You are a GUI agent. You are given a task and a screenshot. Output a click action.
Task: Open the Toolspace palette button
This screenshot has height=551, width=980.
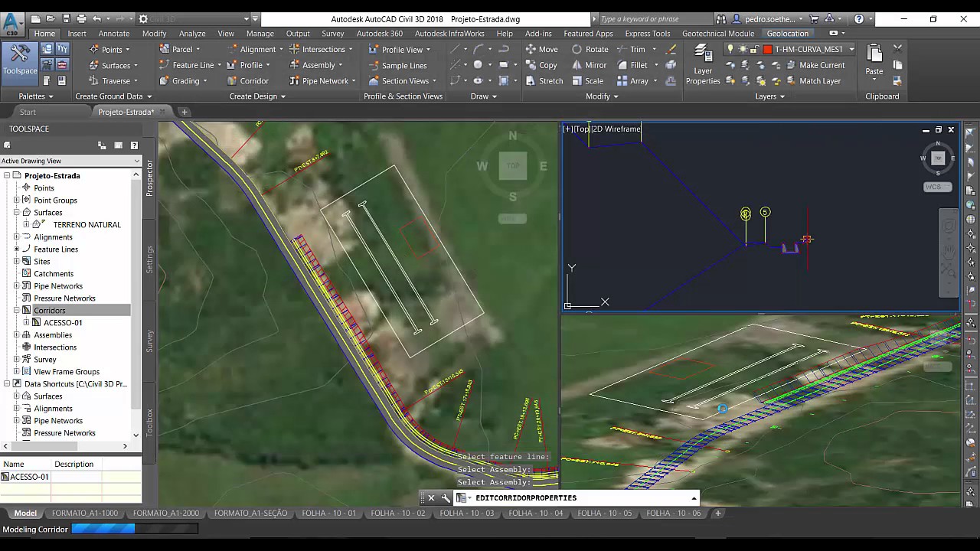pos(20,60)
